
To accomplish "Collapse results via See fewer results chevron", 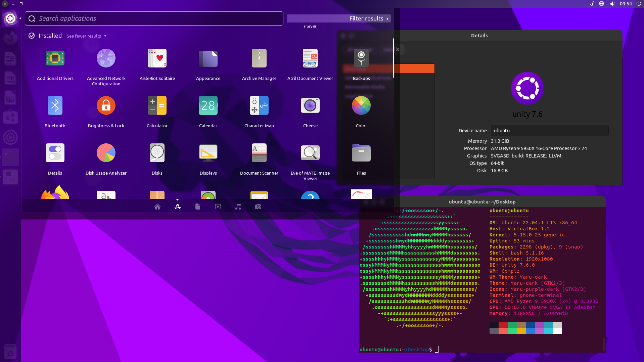I will click(105, 36).
